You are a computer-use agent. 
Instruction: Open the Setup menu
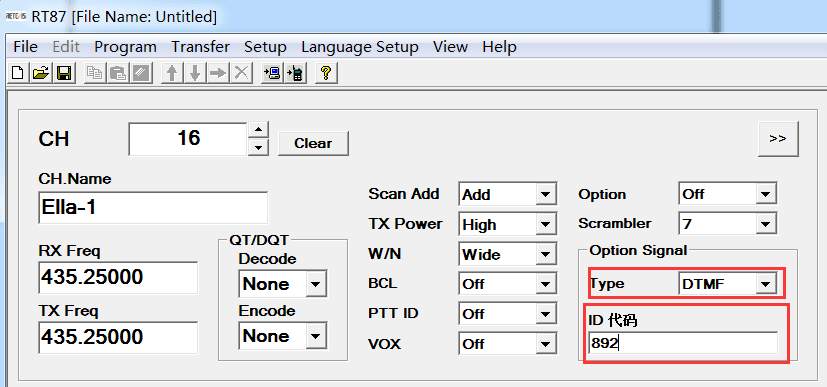[x=265, y=47]
